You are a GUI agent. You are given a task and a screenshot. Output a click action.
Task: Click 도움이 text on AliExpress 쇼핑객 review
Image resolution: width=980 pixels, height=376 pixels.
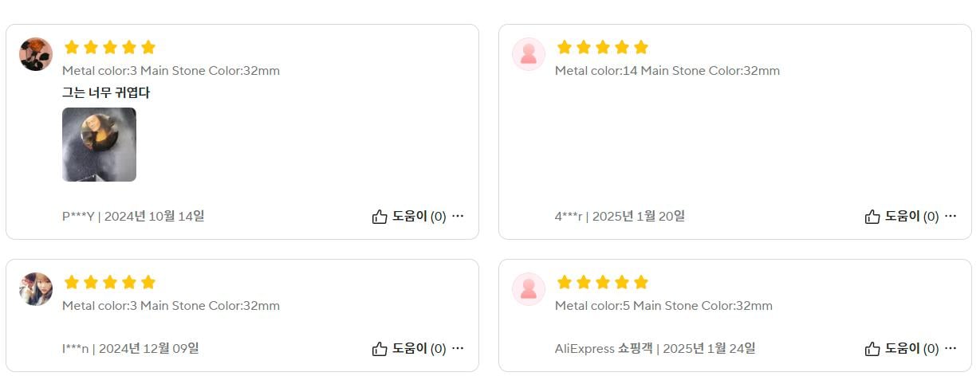pos(903,348)
